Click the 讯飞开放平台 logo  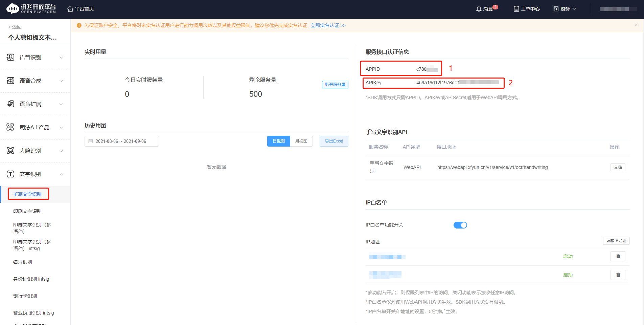30,8
